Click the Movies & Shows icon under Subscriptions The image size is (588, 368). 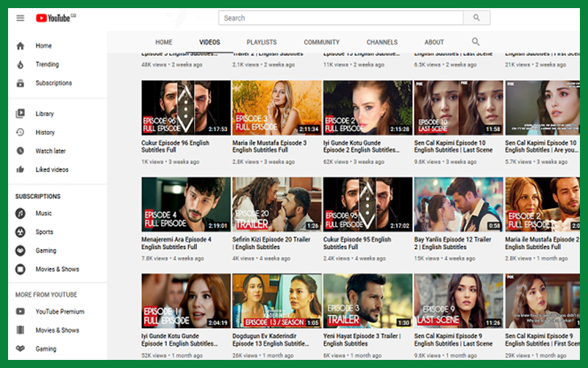pos(21,269)
